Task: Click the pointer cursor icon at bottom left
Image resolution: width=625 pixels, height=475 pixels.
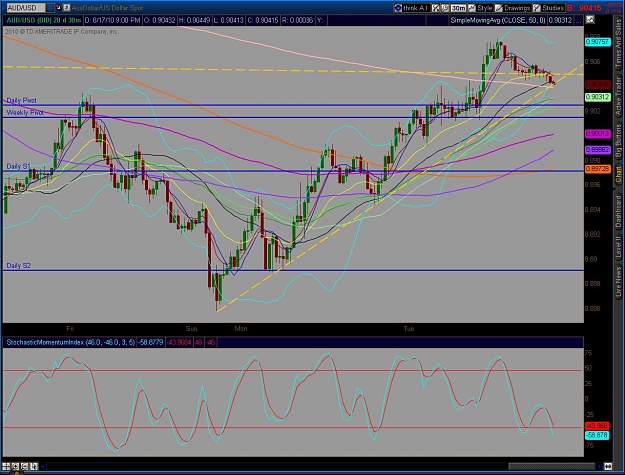Action: (x=34, y=466)
